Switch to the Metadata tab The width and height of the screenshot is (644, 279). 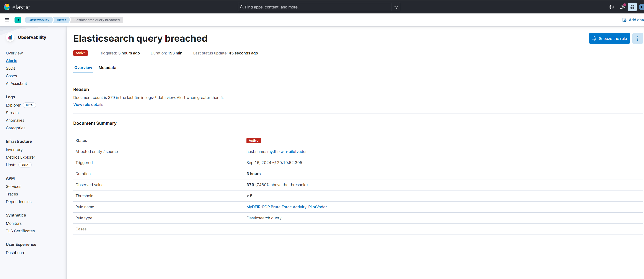coord(108,67)
